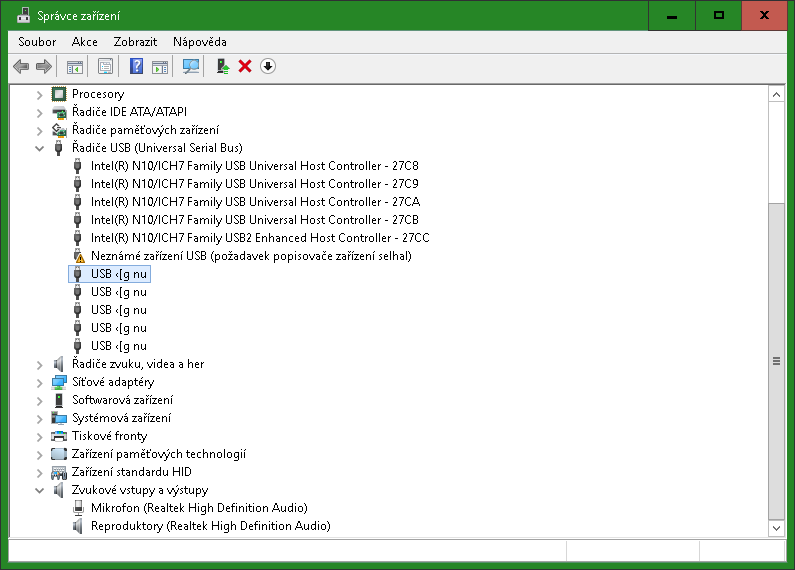Click the warning icon of Neznámé zařízení USB
Viewport: 795px width, 570px height.
click(x=78, y=256)
